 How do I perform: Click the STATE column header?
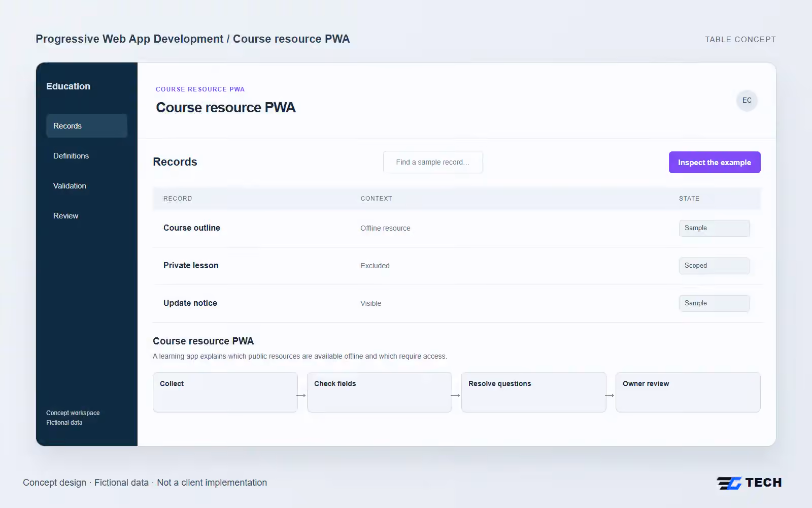(689, 199)
